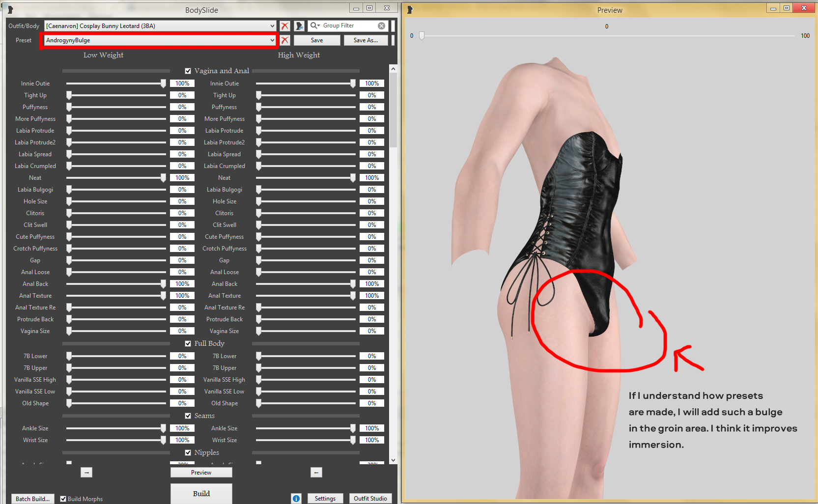818x504 pixels.
Task: Copy high weight values with left arrow button
Action: click(x=316, y=473)
